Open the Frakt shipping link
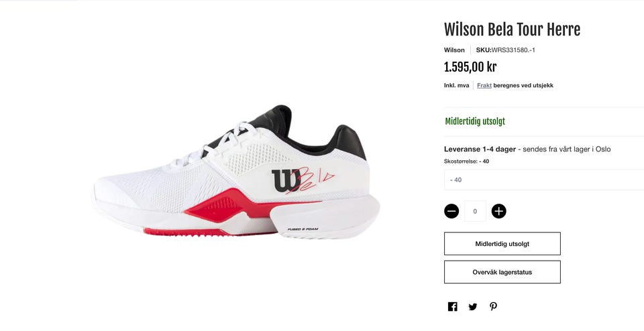 tap(484, 85)
